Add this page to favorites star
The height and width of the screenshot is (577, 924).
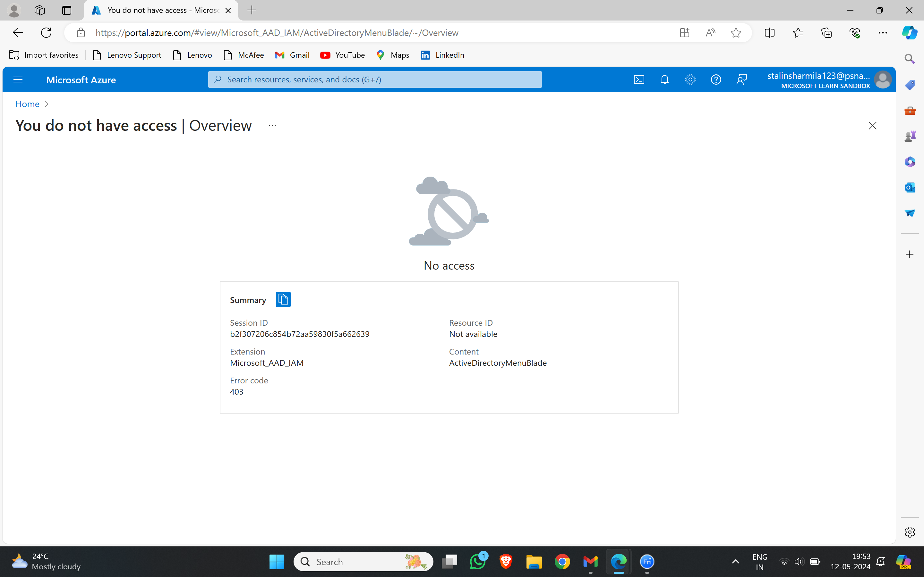point(736,33)
